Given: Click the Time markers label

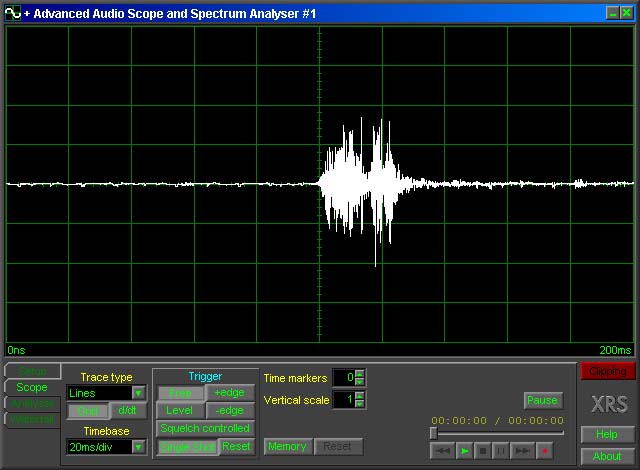Looking at the screenshot, I should (296, 378).
